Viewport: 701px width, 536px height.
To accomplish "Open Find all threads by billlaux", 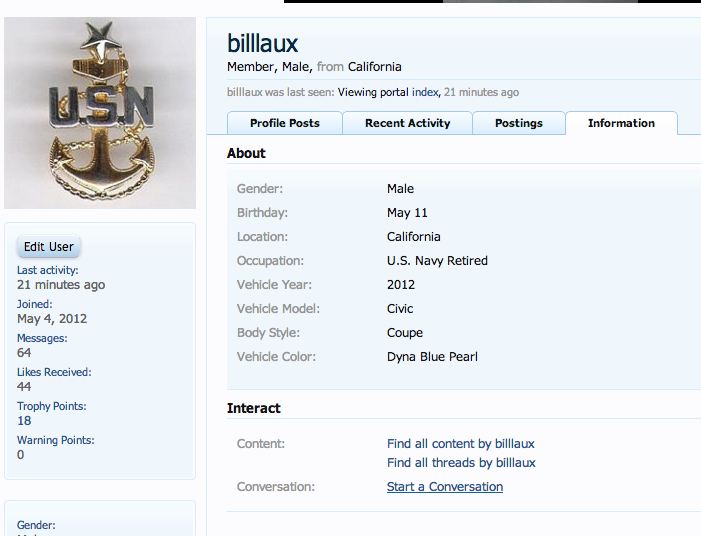I will point(461,463).
